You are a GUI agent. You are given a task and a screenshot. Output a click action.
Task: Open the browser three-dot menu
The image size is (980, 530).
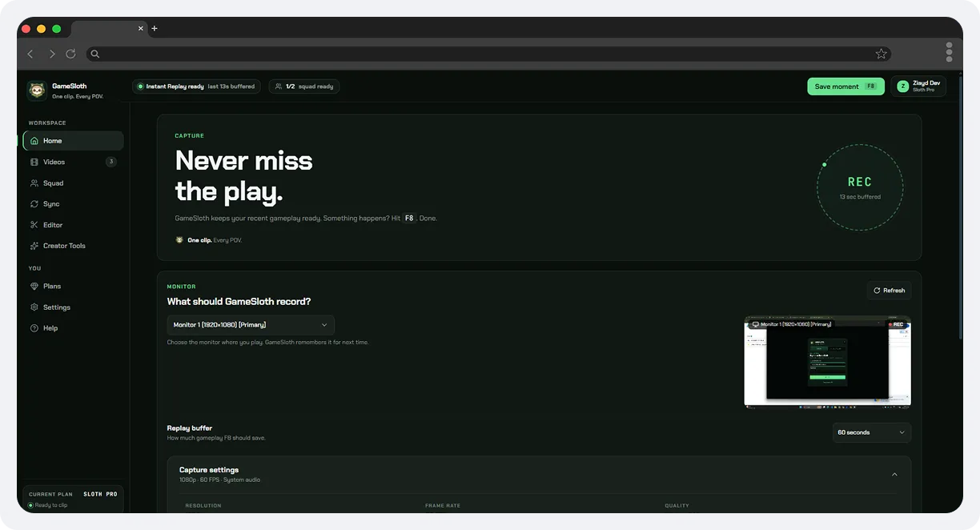[x=949, y=52]
